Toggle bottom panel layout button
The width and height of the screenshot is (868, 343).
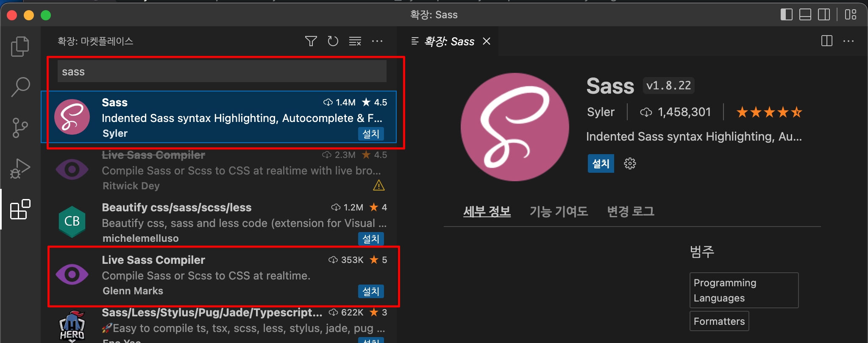click(805, 15)
